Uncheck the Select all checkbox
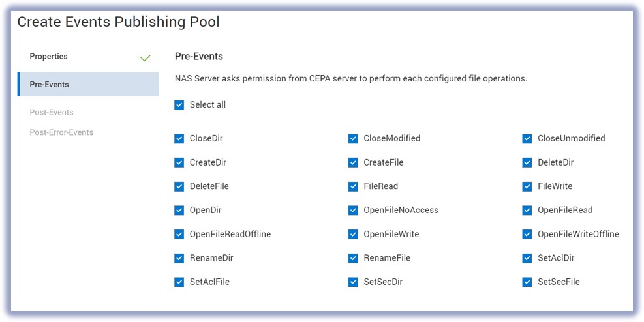This screenshot has width=644, height=322. (179, 105)
